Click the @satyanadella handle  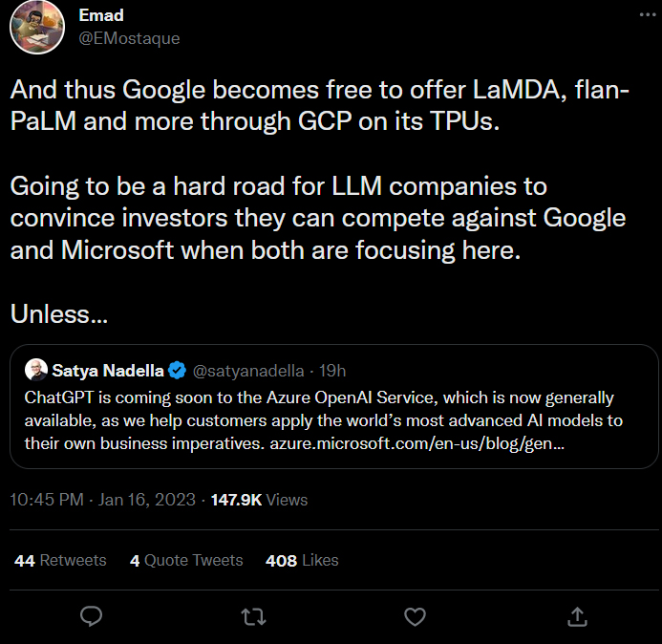click(249, 370)
